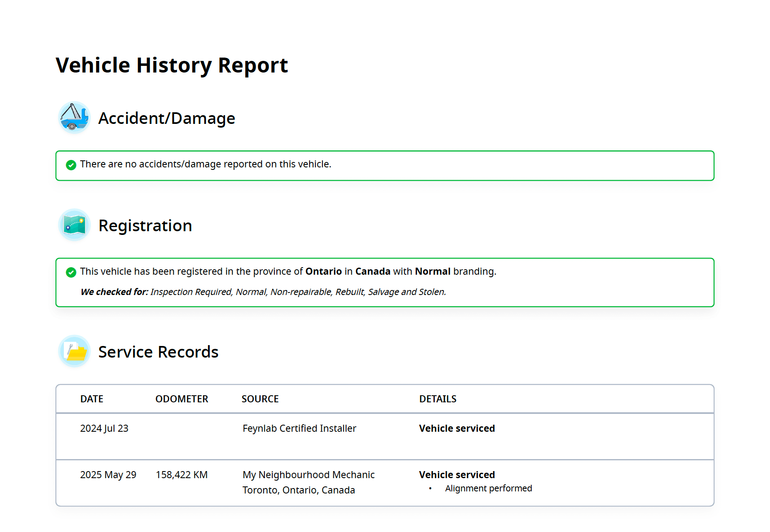770x532 pixels.
Task: Click the green checkmark in the accidents notice
Action: point(71,165)
